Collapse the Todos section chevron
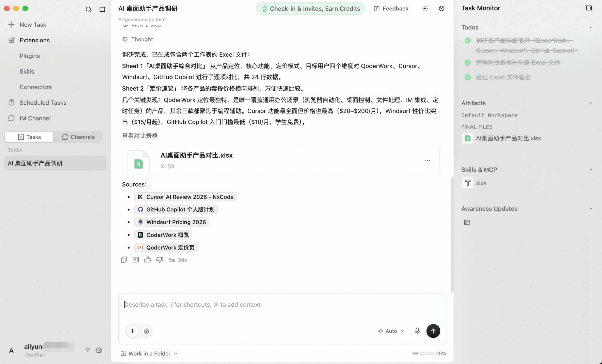602x364 pixels. click(x=591, y=27)
